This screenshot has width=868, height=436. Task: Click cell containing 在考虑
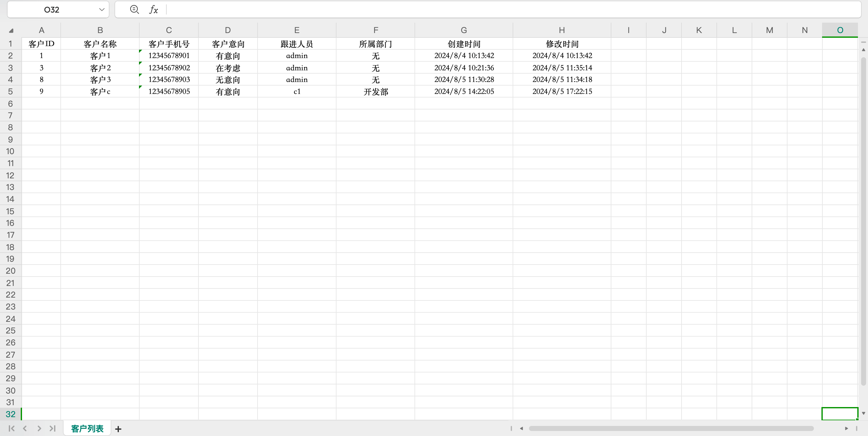click(228, 68)
